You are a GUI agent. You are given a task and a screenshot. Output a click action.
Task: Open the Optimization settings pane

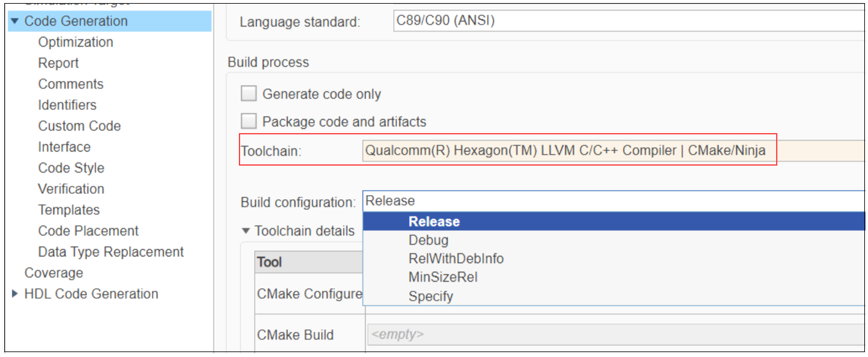point(75,42)
